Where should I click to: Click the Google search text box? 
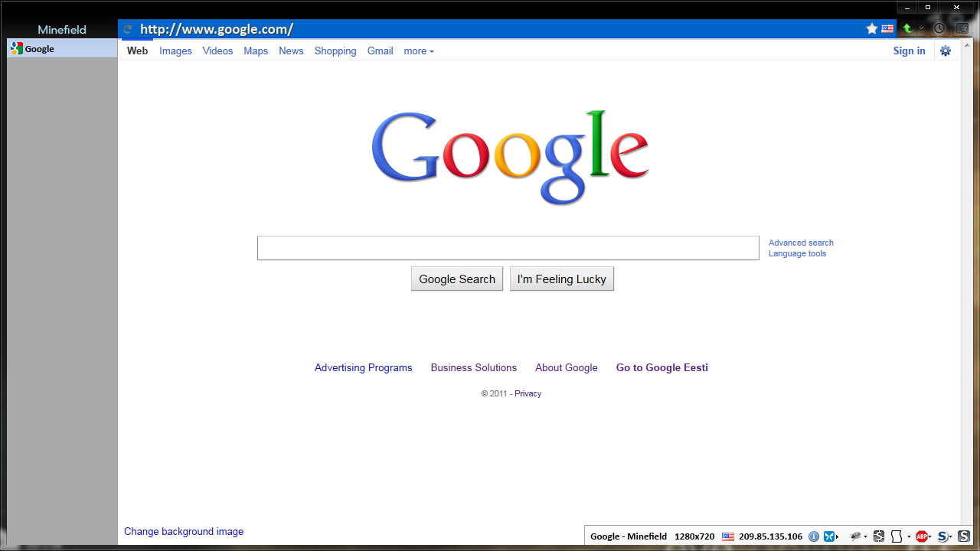coord(508,248)
